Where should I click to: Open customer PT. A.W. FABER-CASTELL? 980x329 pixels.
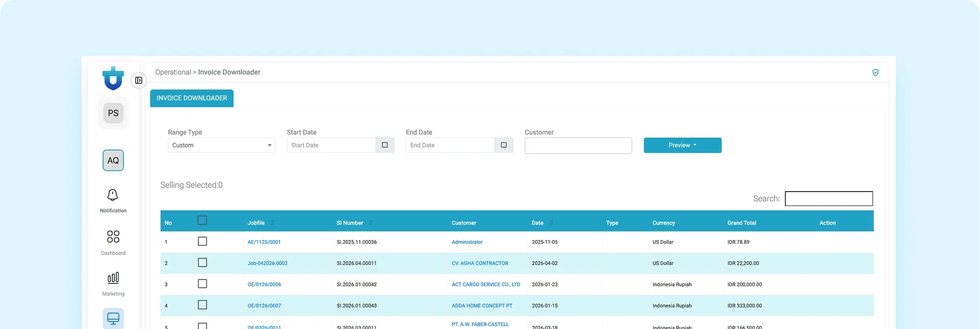click(x=480, y=324)
